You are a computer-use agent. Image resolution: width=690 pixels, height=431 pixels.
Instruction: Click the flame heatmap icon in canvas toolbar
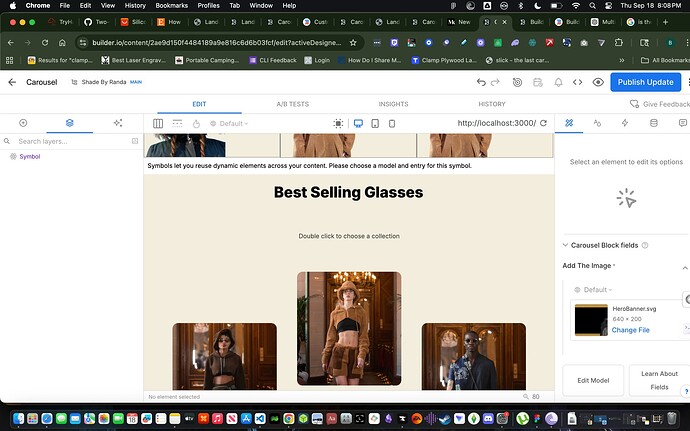coord(196,124)
